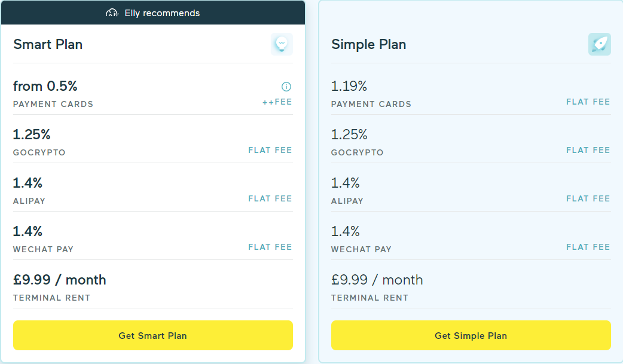Click the Simple Plan rocket icon
The image size is (623, 364).
click(599, 44)
